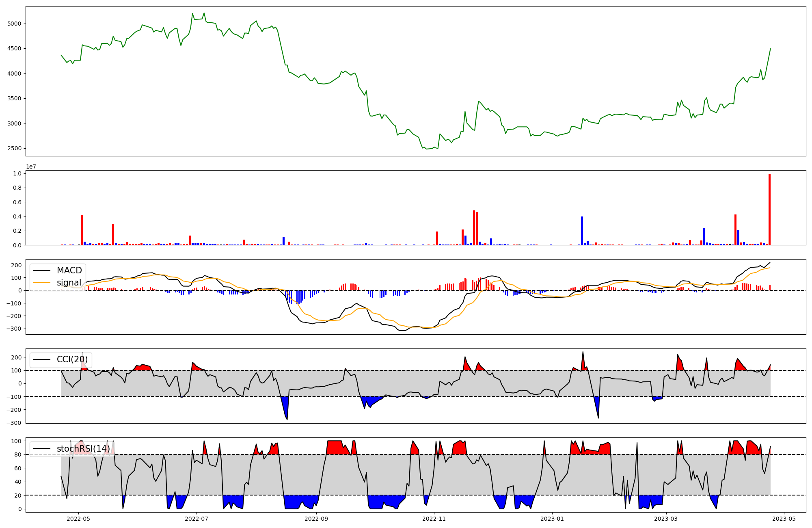812x528 pixels.
Task: Click the tall blue volume bar near 2023-01
Action: pos(582,231)
